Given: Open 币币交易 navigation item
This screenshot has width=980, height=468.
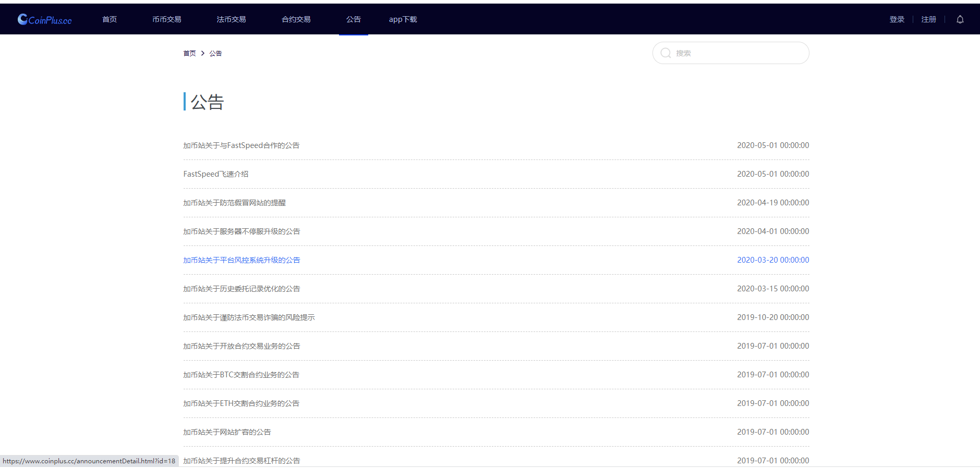Looking at the screenshot, I should [x=167, y=19].
